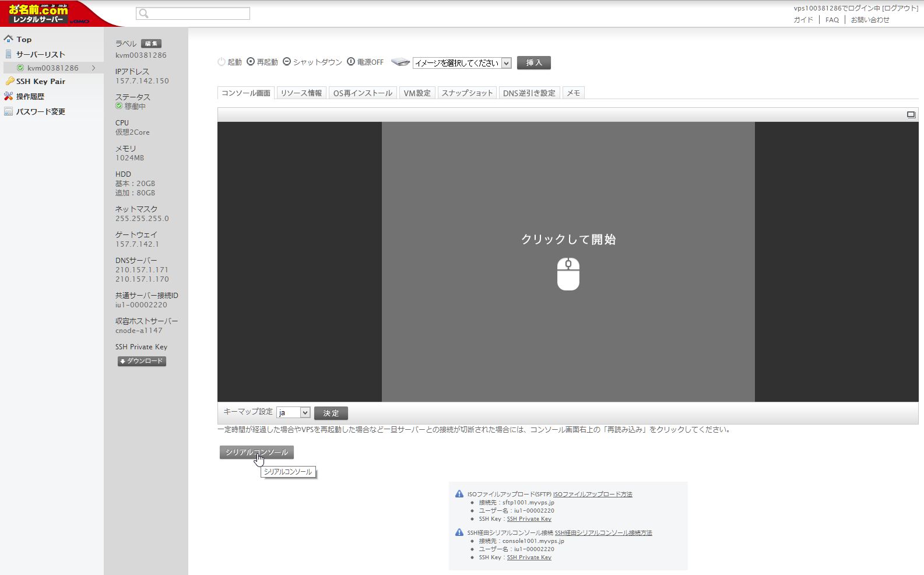Click the シリアルコンソール button
The height and width of the screenshot is (575, 924).
coord(257,453)
